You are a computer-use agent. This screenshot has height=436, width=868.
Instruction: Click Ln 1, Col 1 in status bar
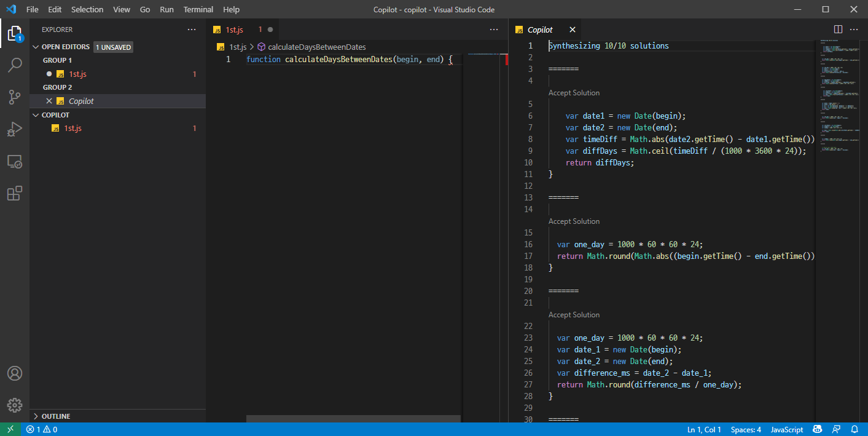(x=705, y=429)
